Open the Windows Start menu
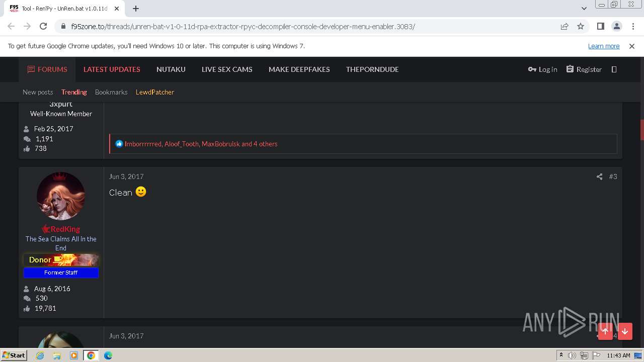 (14, 355)
